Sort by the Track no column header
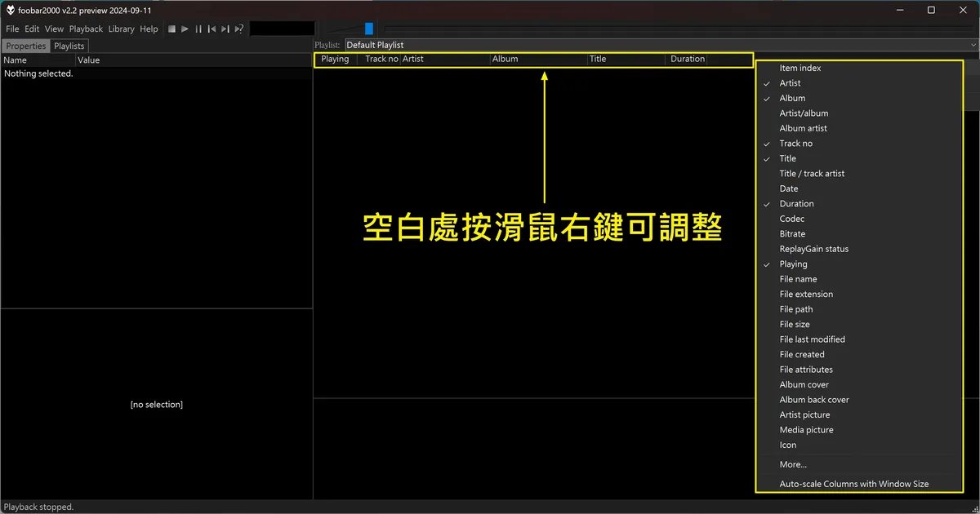Screen dimensions: 980x514 coord(378,59)
